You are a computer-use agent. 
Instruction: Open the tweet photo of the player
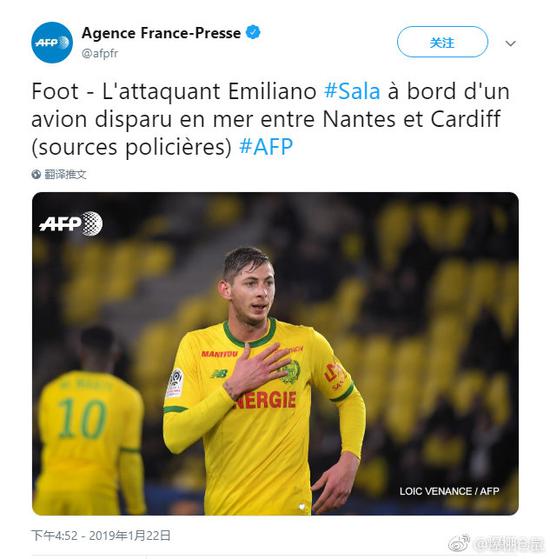(x=275, y=353)
